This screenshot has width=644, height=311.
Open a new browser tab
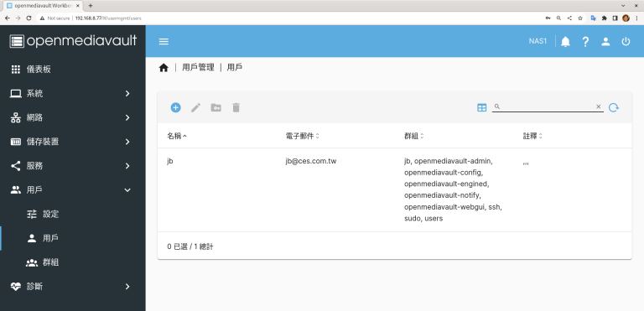[x=91, y=6]
